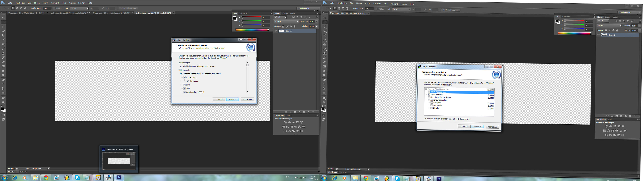
Task: Pick the Eyedropper tool in left Photoshop window
Action: (x=3, y=40)
